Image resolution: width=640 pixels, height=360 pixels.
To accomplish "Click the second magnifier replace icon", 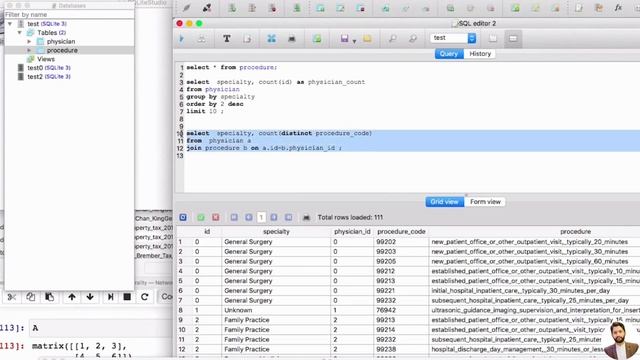I will coord(413,39).
